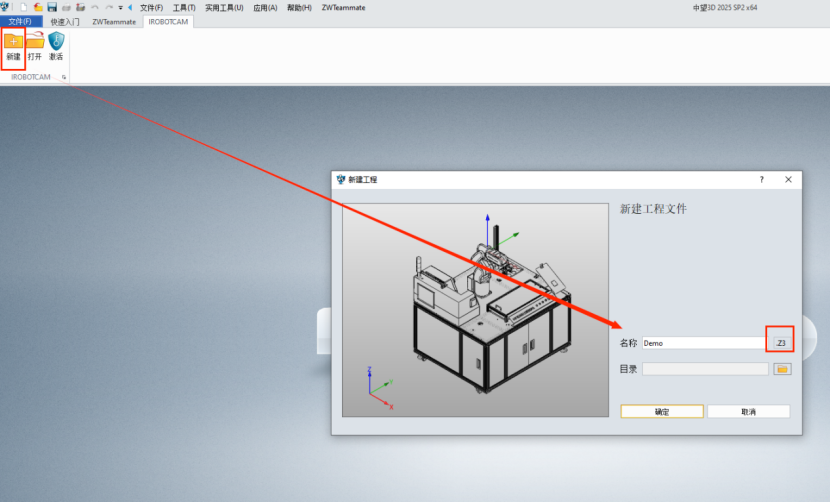Switch to the ZWTeammate ribbon tab
Screen dimensions: 830x502
point(114,21)
